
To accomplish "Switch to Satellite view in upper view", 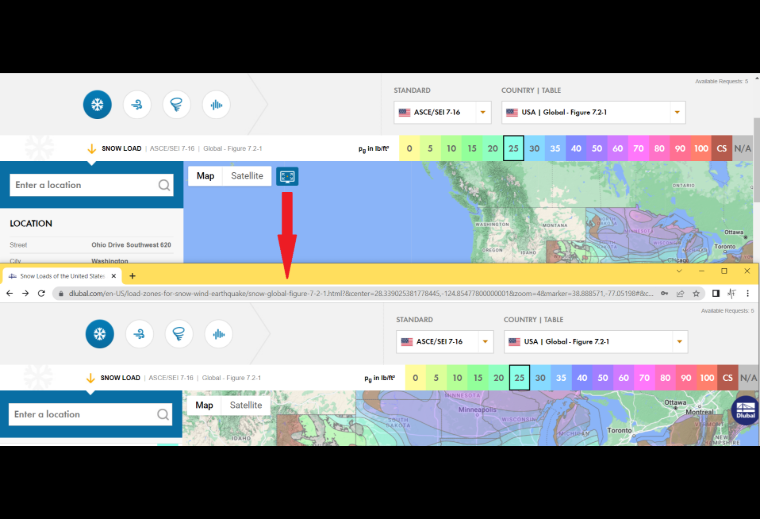I will (247, 176).
